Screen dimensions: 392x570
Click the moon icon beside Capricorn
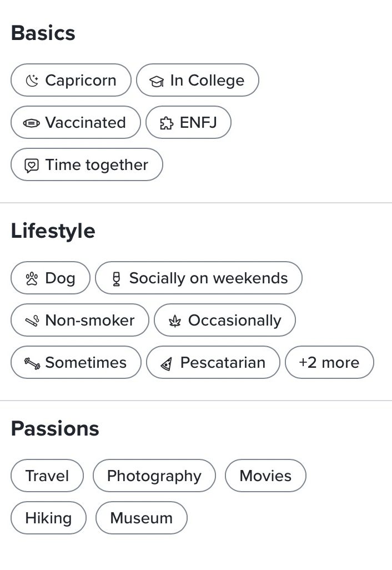(x=32, y=81)
